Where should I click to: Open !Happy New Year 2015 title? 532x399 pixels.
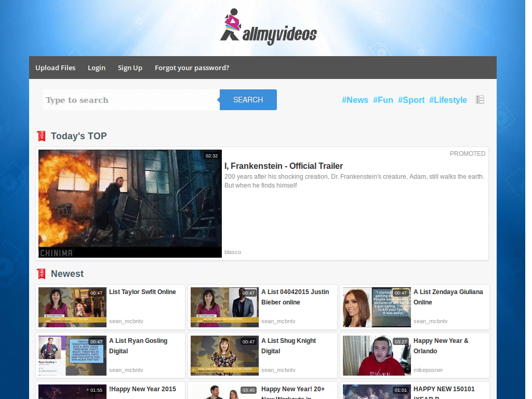click(x=142, y=389)
